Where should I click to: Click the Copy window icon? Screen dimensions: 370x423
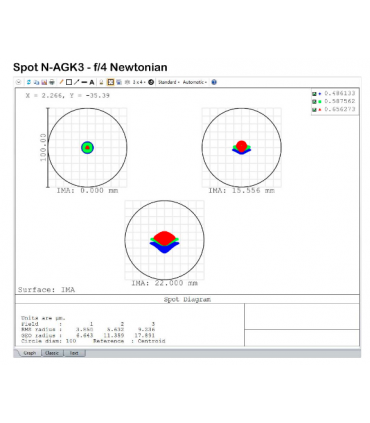pos(36,82)
